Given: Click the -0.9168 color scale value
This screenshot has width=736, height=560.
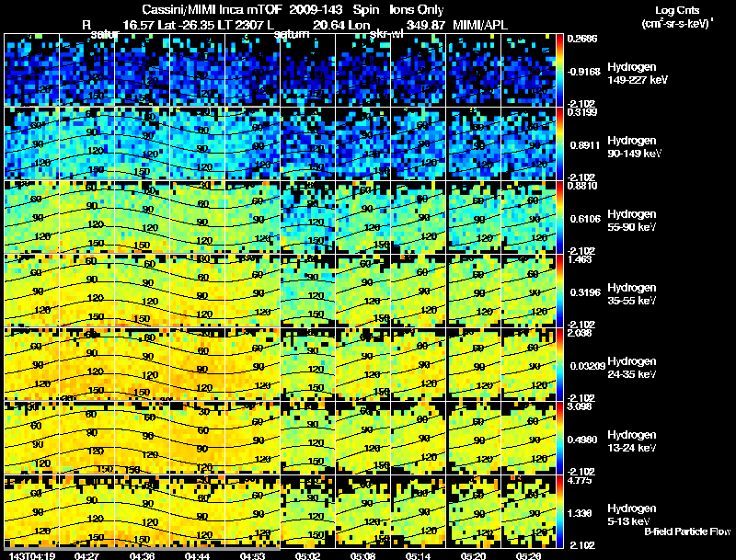Looking at the screenshot, I should click(x=583, y=72).
